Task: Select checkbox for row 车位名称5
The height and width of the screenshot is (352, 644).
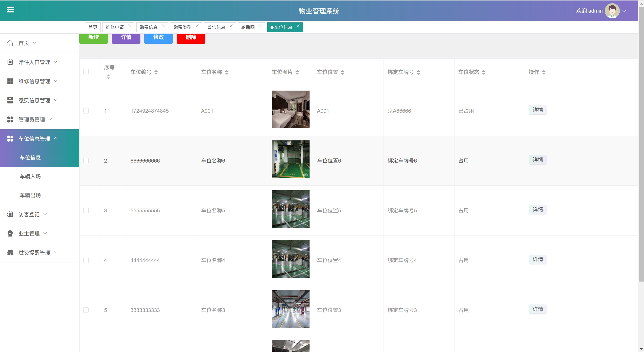Action: point(86,211)
